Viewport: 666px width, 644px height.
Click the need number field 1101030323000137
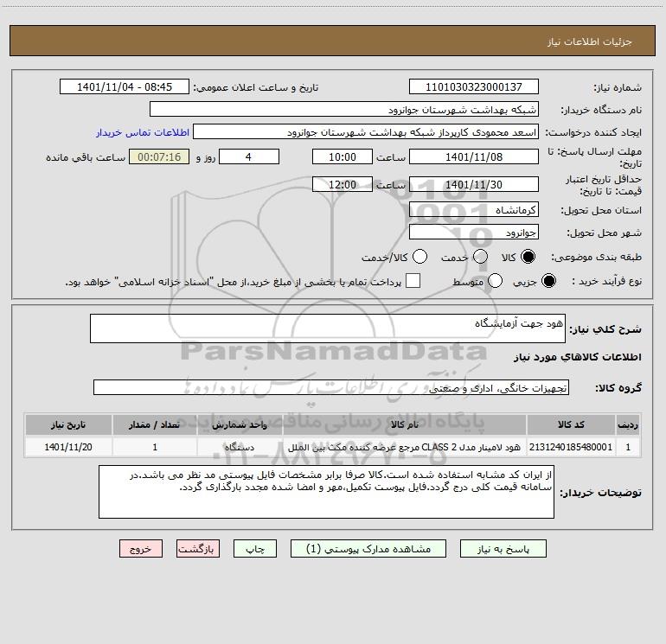pyautogui.click(x=474, y=87)
